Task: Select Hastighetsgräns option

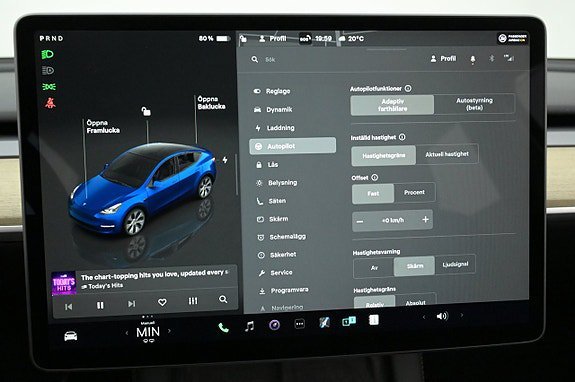Action: [384, 155]
